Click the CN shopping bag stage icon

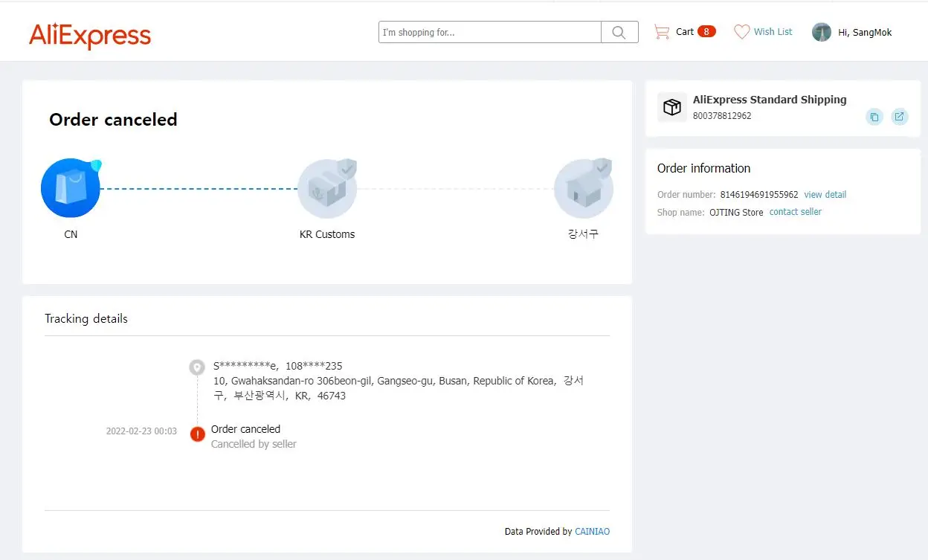(x=71, y=188)
